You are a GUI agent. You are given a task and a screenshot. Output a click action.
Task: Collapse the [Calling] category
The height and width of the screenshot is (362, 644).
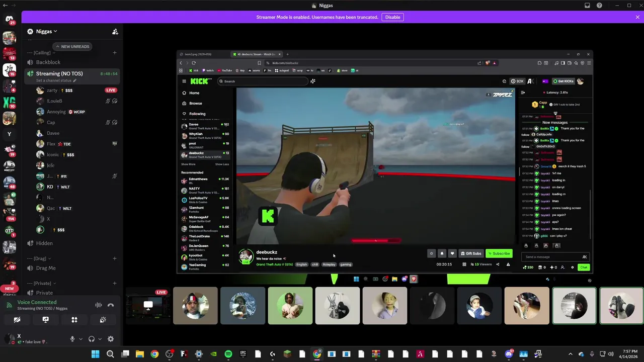pos(40,52)
